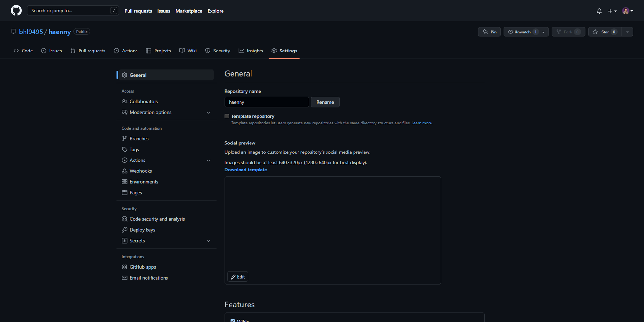This screenshot has height=322, width=644.
Task: Click Pull requests in the top navigation
Action: click(138, 11)
